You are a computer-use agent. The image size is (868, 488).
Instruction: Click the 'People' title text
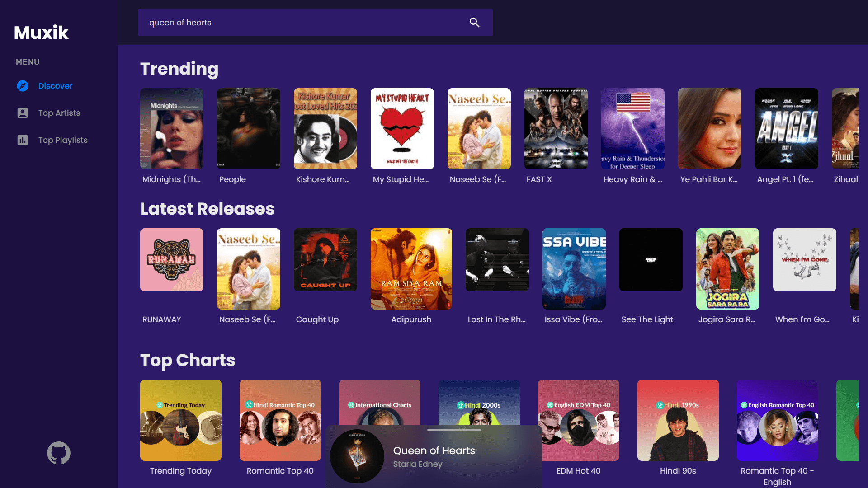(x=232, y=179)
